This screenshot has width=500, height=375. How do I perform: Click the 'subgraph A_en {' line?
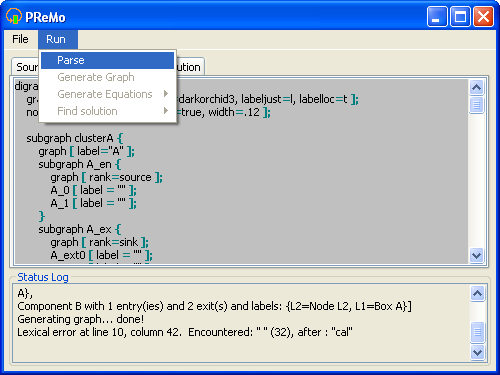pos(80,164)
